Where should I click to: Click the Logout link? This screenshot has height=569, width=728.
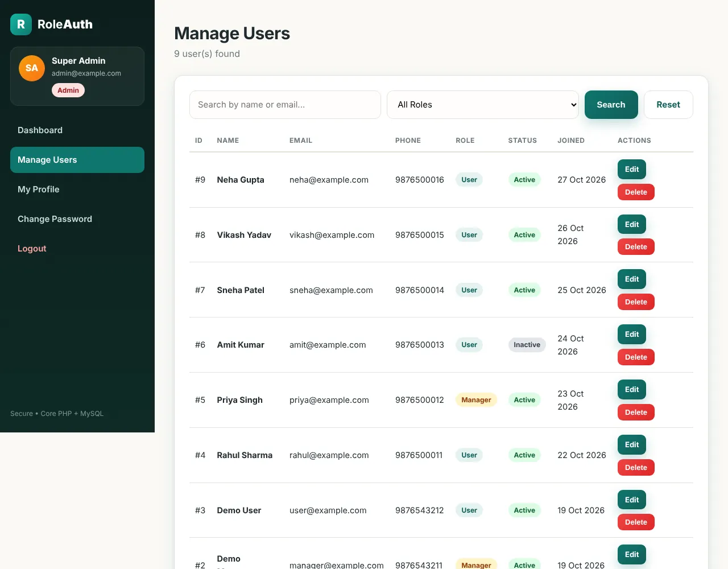click(77, 249)
